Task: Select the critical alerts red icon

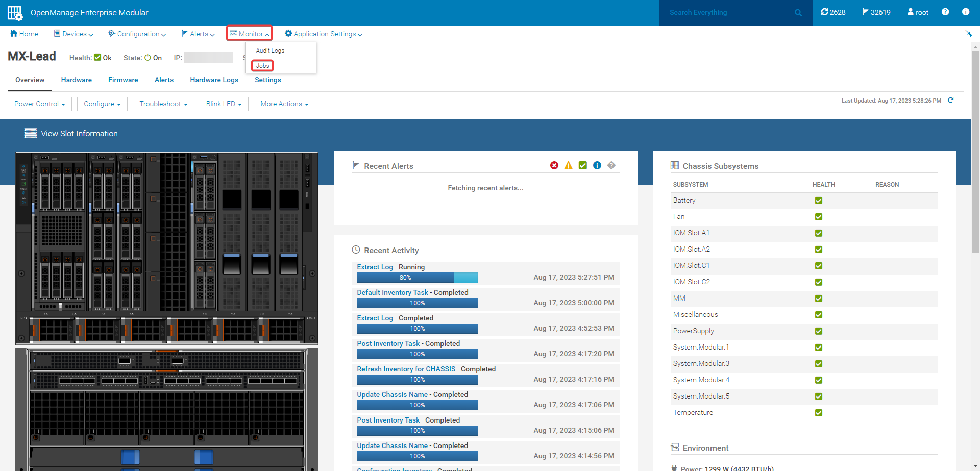Action: pos(554,165)
